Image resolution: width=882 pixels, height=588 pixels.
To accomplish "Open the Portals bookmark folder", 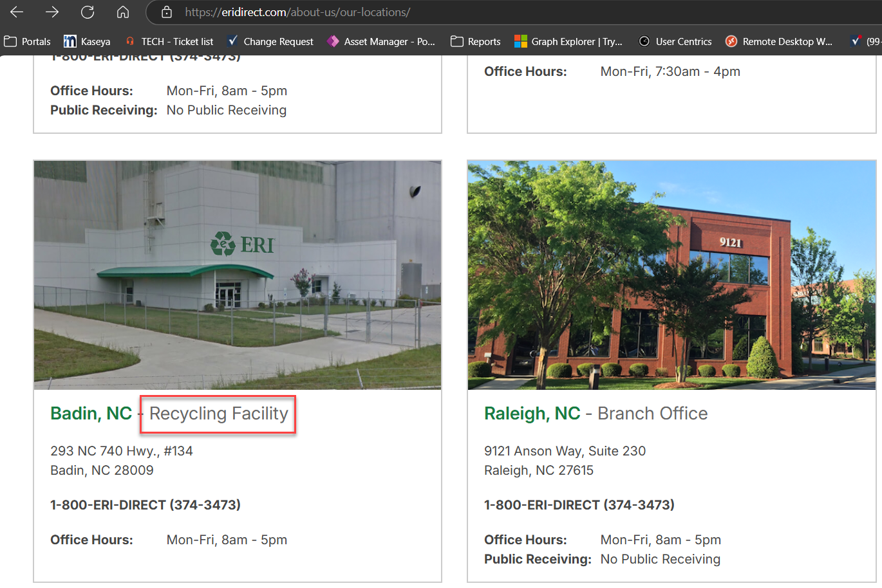I will coord(28,41).
